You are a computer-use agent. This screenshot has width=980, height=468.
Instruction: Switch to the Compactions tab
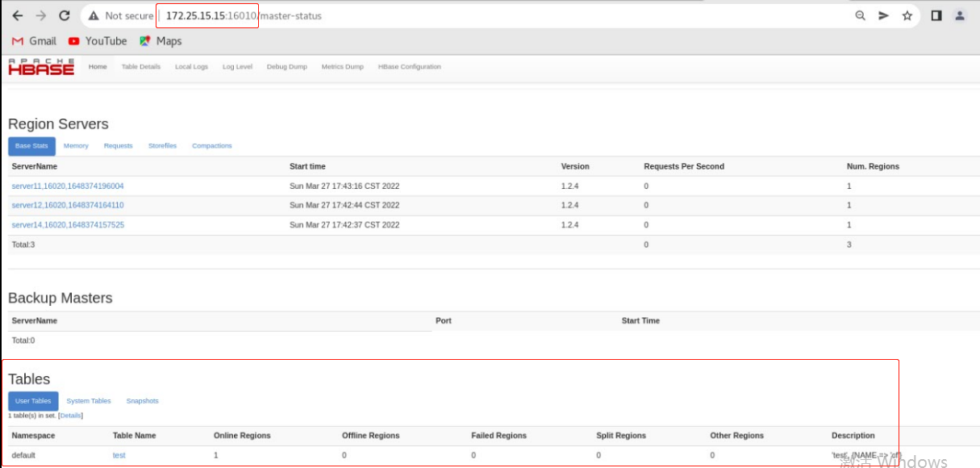coord(212,146)
